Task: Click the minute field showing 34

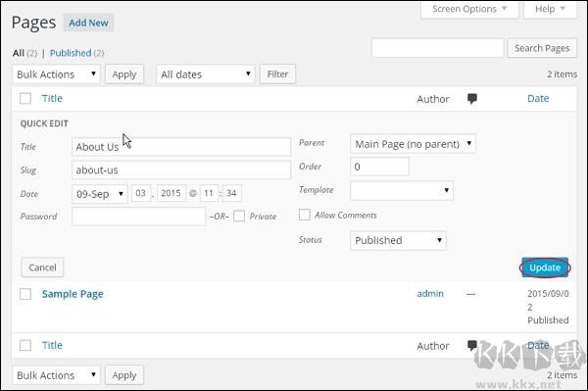Action: pos(231,193)
